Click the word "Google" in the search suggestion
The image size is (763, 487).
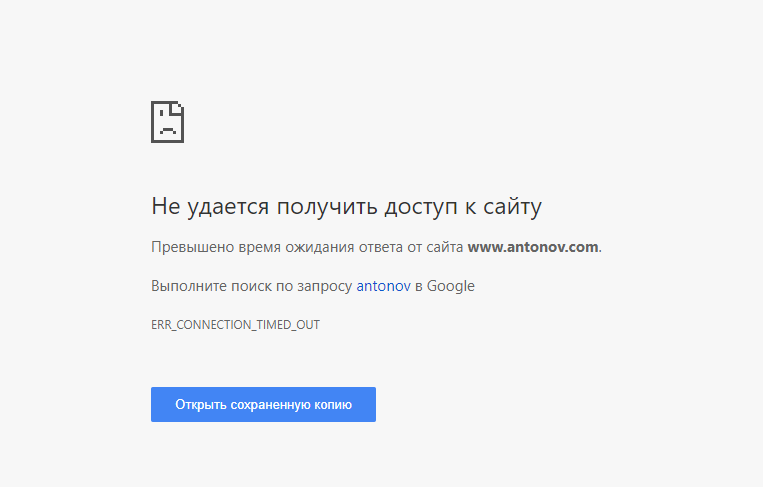(x=451, y=286)
